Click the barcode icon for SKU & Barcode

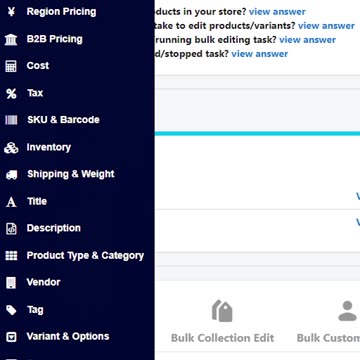coord(11,120)
